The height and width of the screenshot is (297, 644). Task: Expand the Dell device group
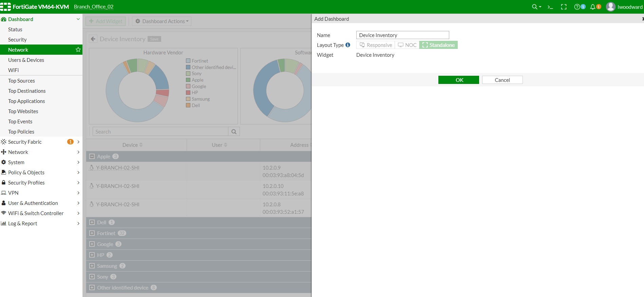[92, 222]
